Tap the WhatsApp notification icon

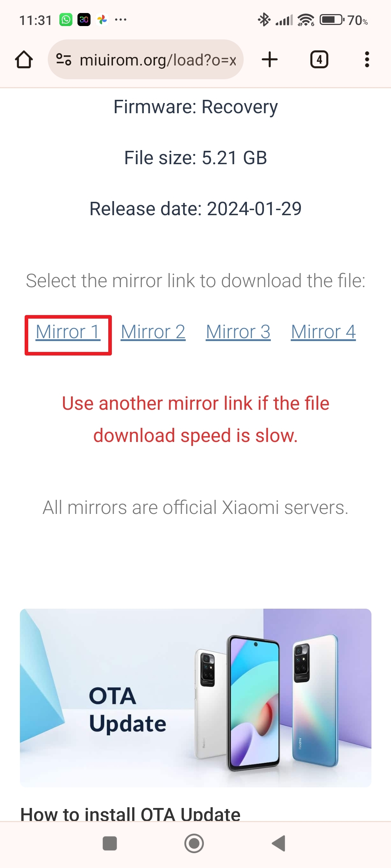coord(66,20)
